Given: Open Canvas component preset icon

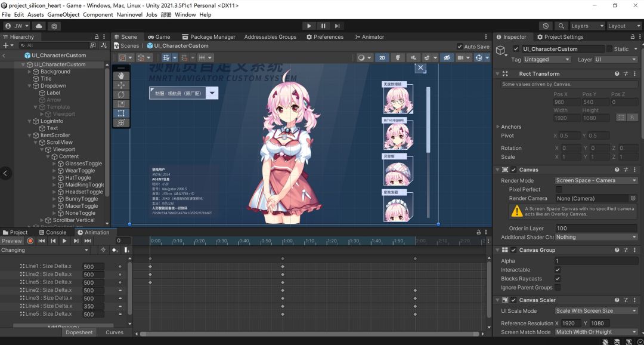Looking at the screenshot, I should pyautogui.click(x=626, y=170).
